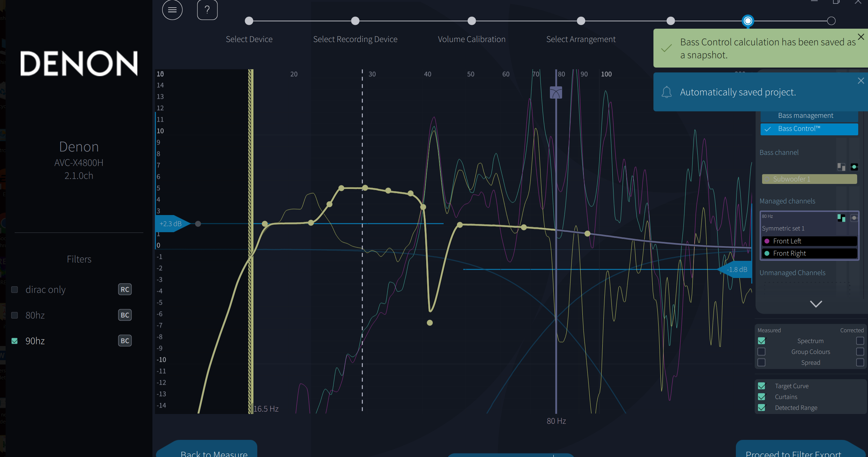
Task: Select the Front Left channel
Action: [x=809, y=241]
